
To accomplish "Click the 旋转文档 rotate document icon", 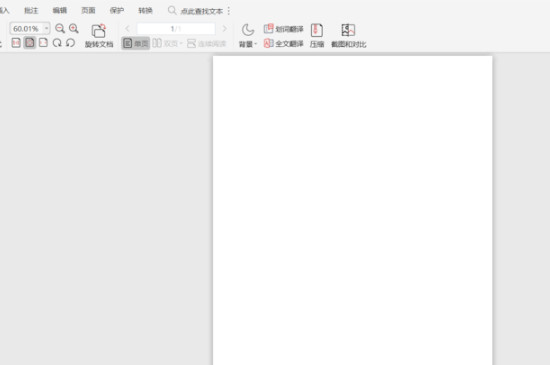I will click(x=99, y=31).
